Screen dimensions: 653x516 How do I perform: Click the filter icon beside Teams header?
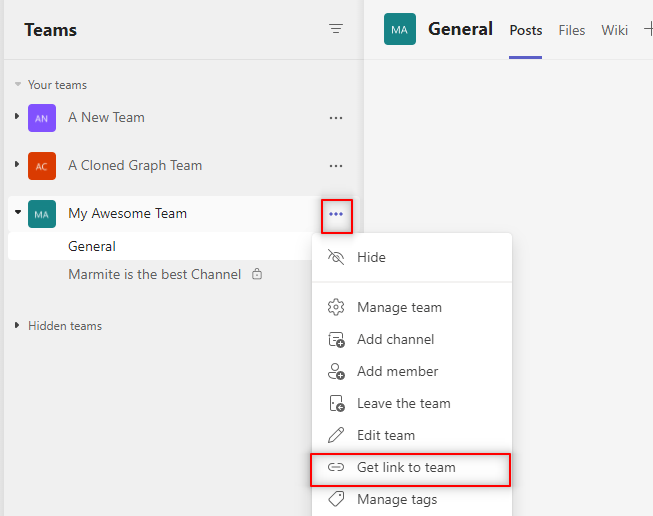[x=336, y=30]
